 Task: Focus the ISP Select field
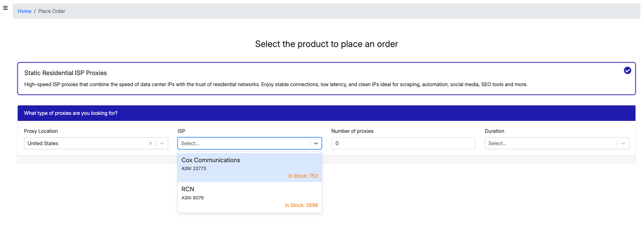[x=243, y=143]
